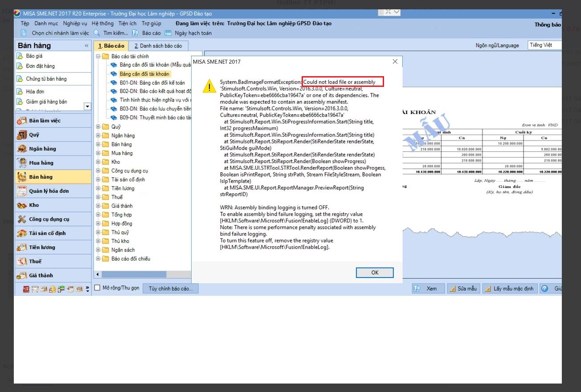Screen dimensions: 581x392
Task: Expand the Giá thành report folder
Action: tap(98, 206)
